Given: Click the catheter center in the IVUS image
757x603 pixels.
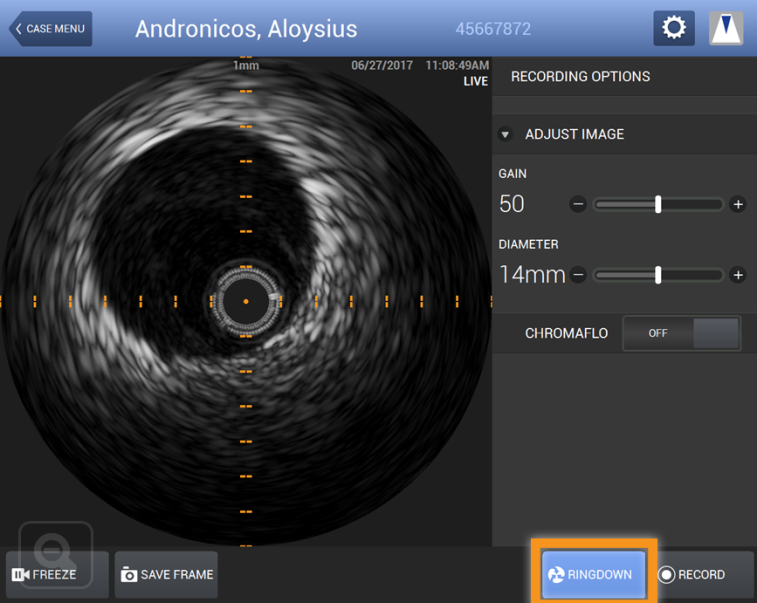Looking at the screenshot, I should tap(246, 301).
